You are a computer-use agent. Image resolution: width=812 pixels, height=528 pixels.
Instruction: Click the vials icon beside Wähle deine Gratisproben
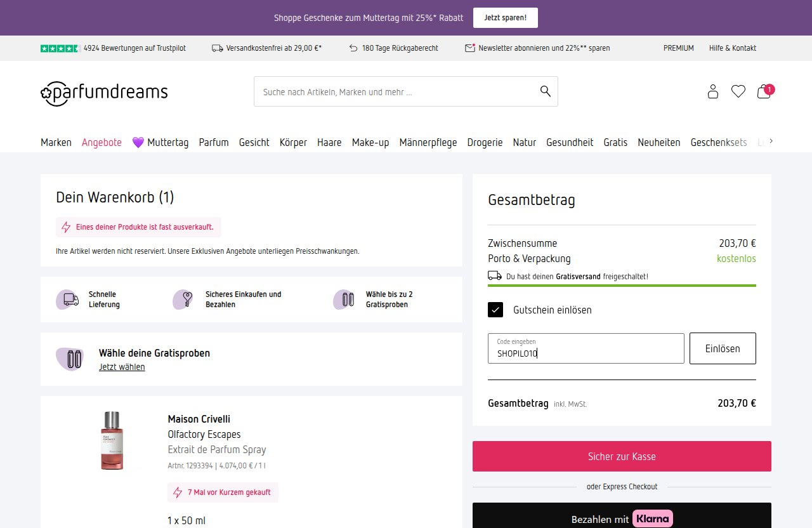click(71, 359)
